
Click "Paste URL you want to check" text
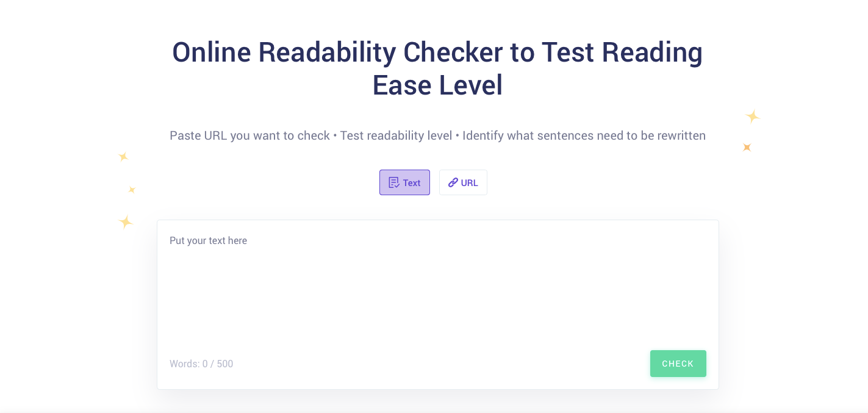point(249,135)
